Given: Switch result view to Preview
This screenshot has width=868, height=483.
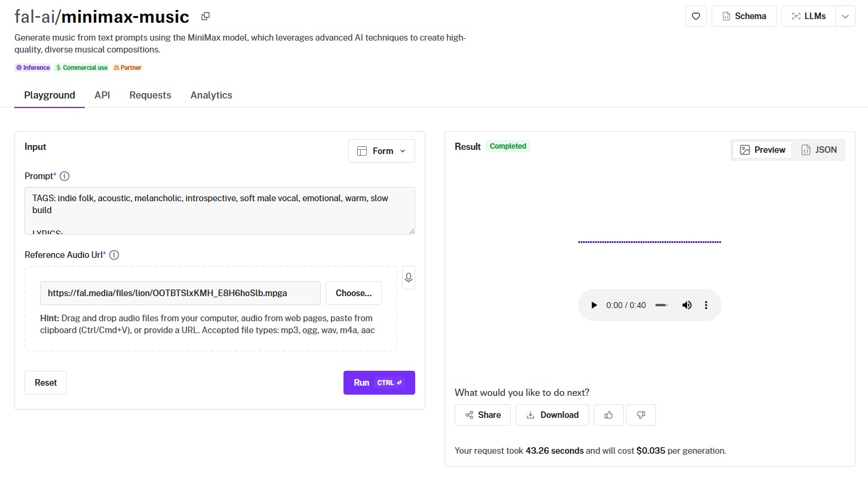Looking at the screenshot, I should coord(762,150).
